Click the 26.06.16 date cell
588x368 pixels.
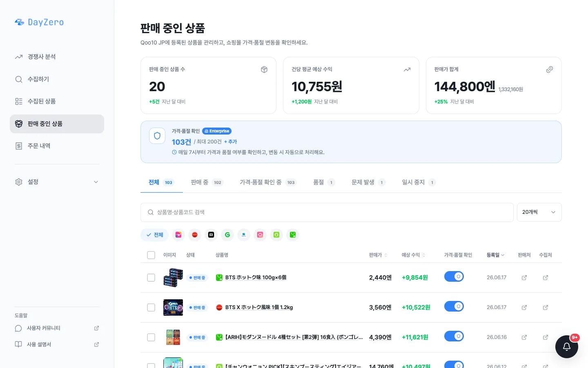coord(497,337)
